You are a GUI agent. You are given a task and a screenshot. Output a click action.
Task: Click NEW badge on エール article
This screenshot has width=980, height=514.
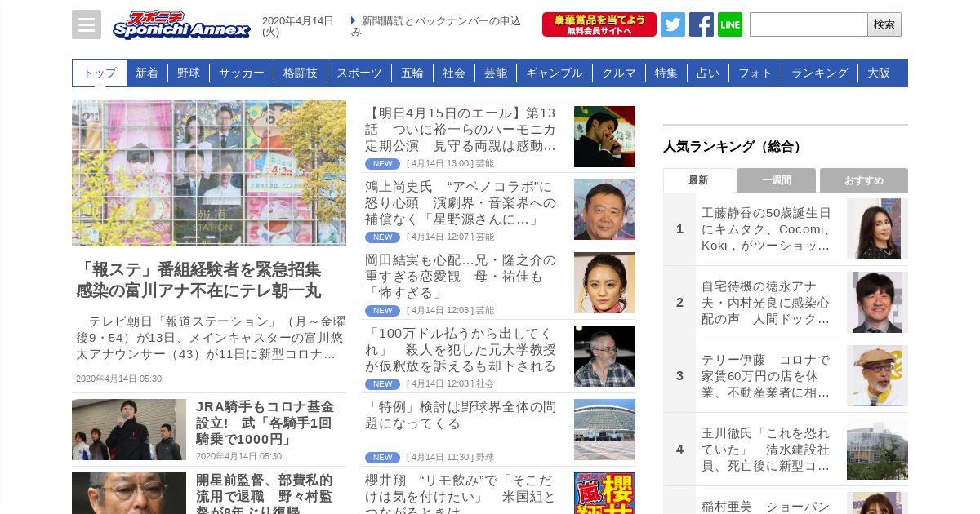coord(382,164)
